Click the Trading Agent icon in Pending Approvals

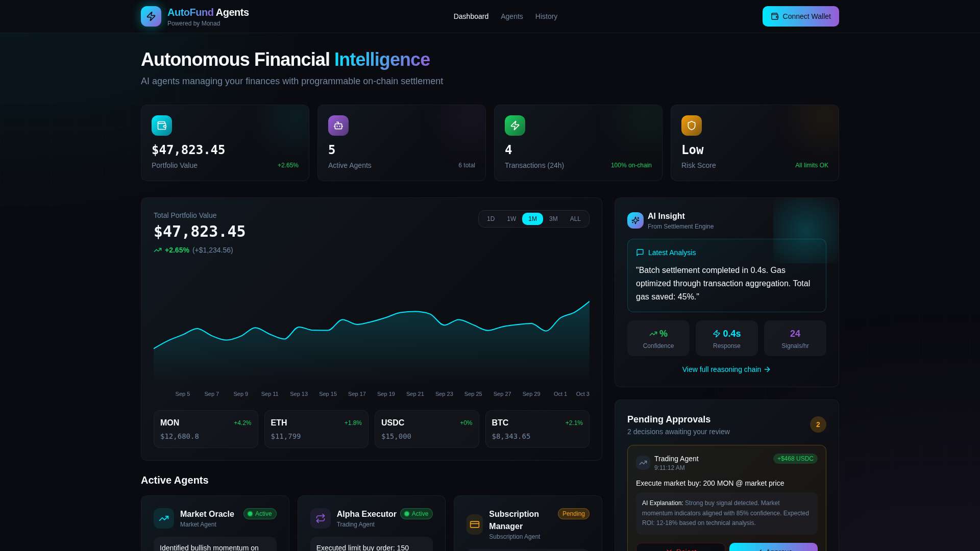643,463
